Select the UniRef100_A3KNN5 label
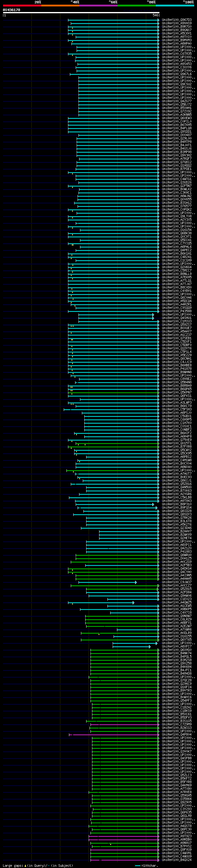Viewport: 197px width, 868px height. (x=177, y=115)
